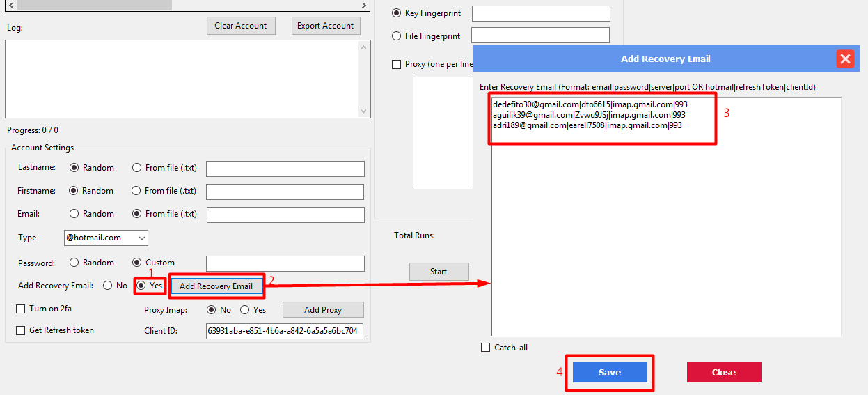Viewport: 868px width, 395px height.
Task: Enable the Get Refresh token checkbox
Action: [20, 330]
